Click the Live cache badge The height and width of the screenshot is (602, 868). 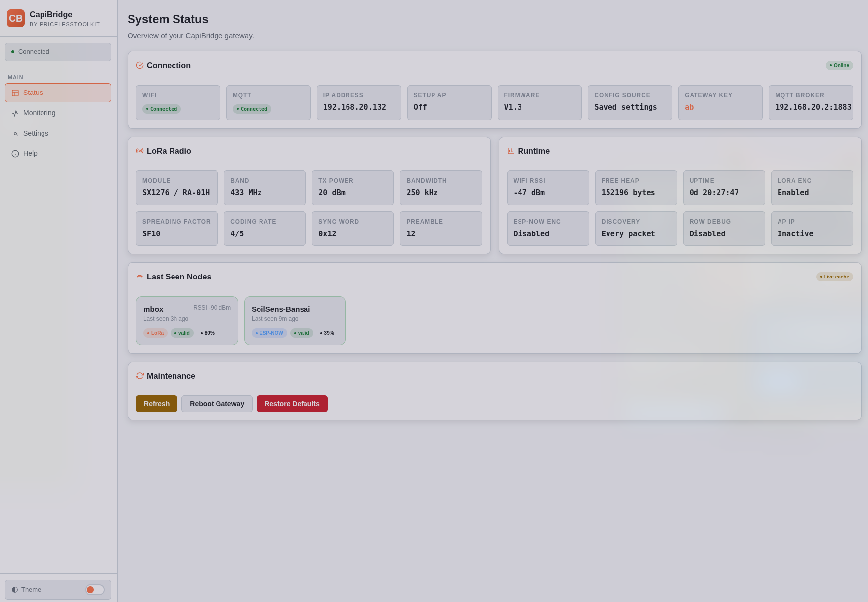[x=834, y=277]
